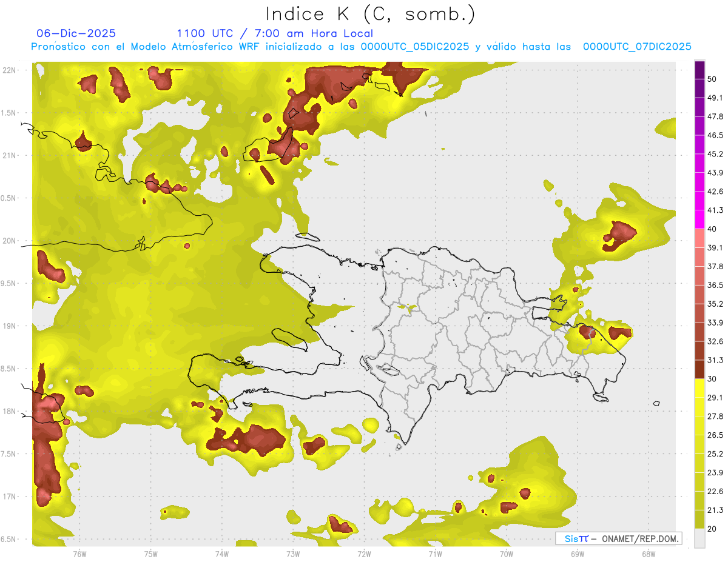Pick the bright yellow colorbar swatch between 29.1 and 30
Image resolution: width=728 pixels, height=562 pixels.
pos(699,388)
